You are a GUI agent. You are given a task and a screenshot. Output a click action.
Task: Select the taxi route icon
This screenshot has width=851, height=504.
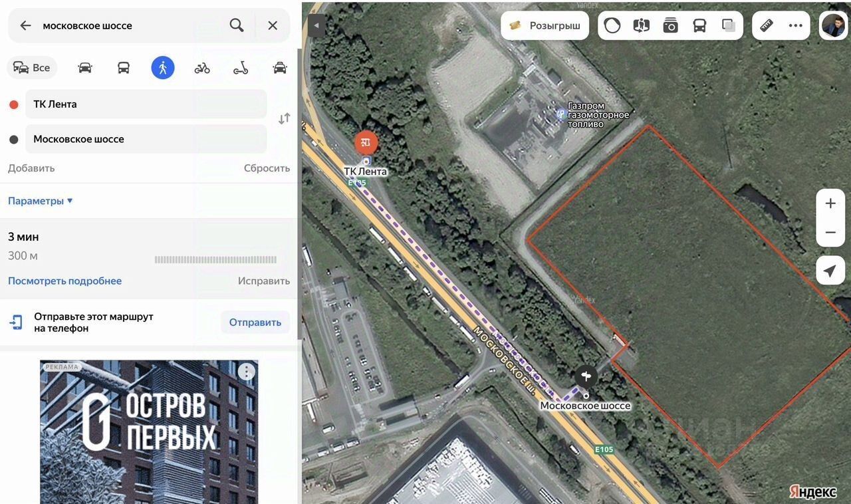280,67
